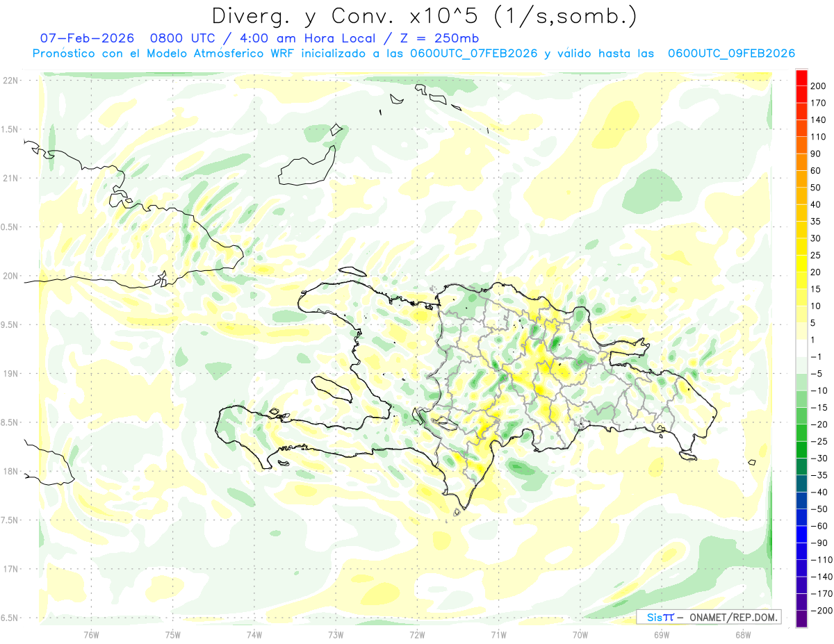Click the '-200' value on the color scale

pyautogui.click(x=823, y=611)
